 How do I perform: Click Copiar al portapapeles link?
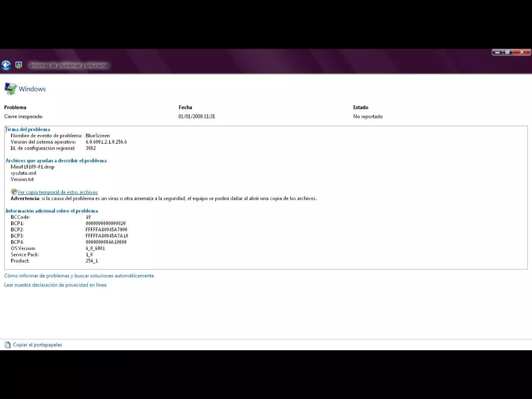37,345
